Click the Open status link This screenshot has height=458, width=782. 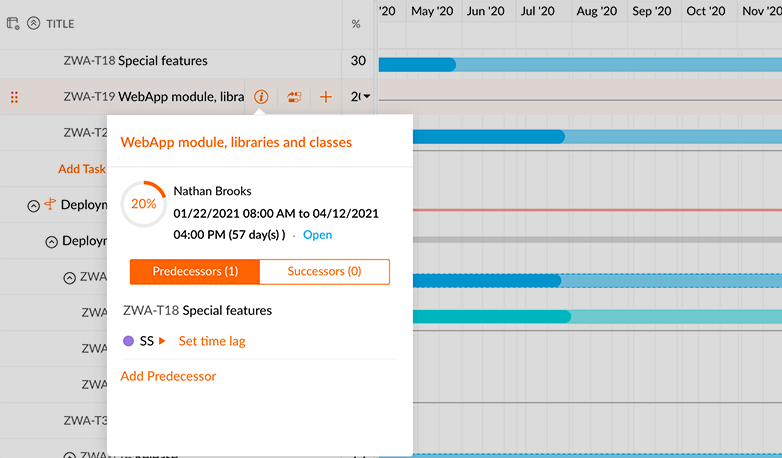(x=317, y=235)
